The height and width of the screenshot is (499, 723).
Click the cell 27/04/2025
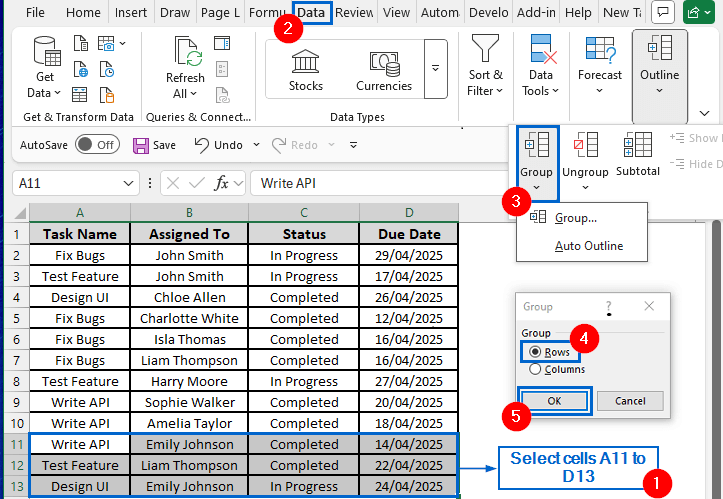pyautogui.click(x=409, y=382)
